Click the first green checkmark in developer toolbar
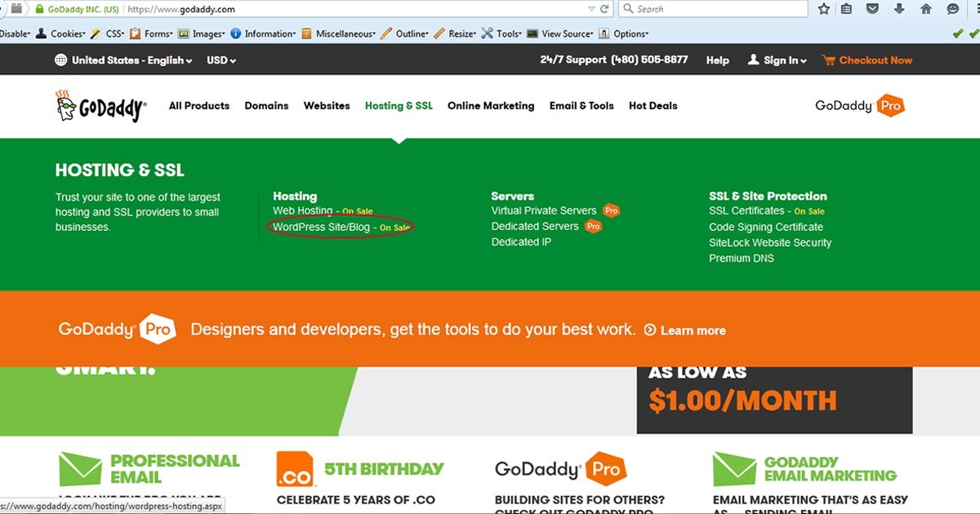The image size is (980, 514). tap(958, 33)
